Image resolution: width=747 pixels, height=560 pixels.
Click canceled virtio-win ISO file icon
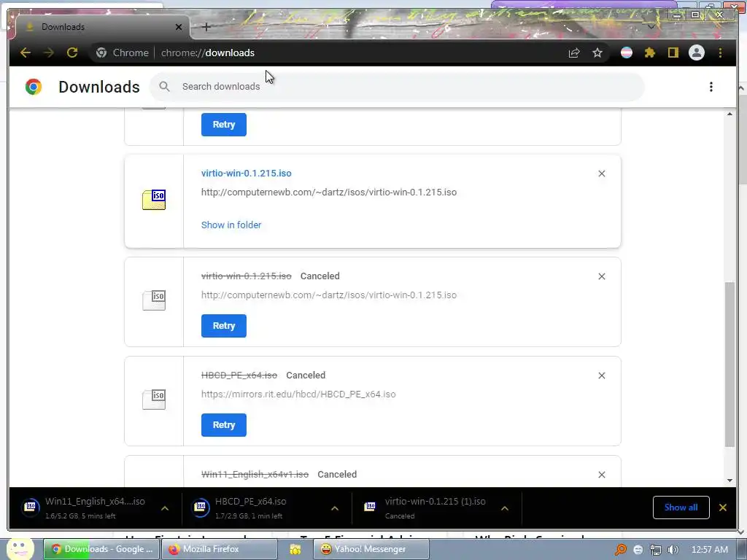[154, 300]
